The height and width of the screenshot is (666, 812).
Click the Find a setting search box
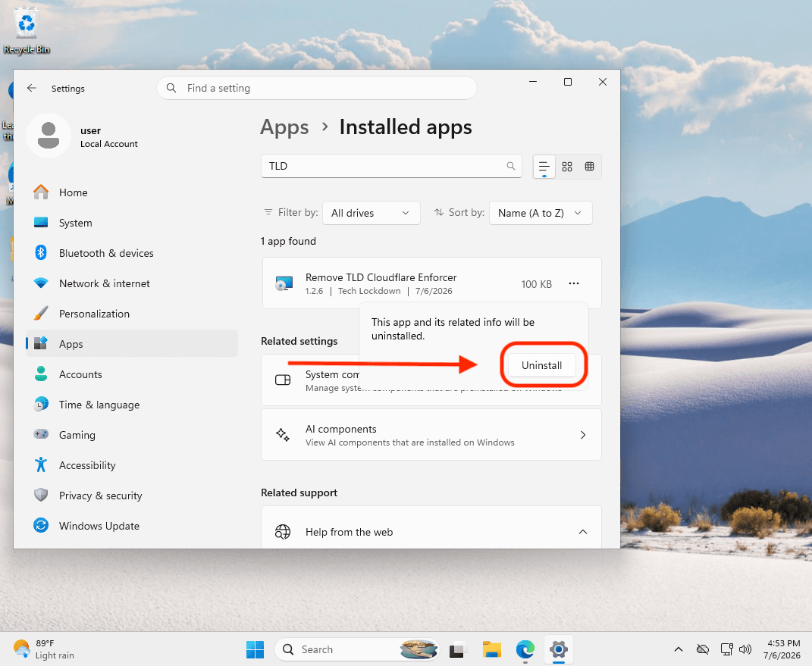coord(316,88)
